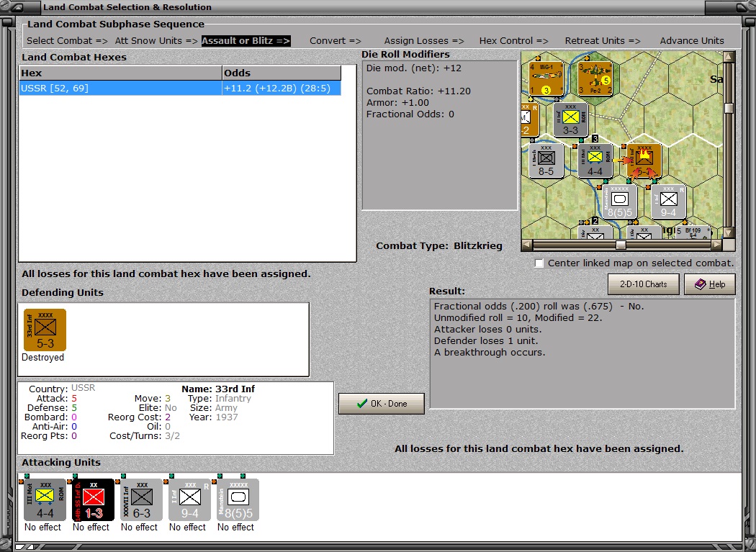This screenshot has height=552, width=756.
Task: Click the Att Snow Units subphase step
Action: (156, 41)
